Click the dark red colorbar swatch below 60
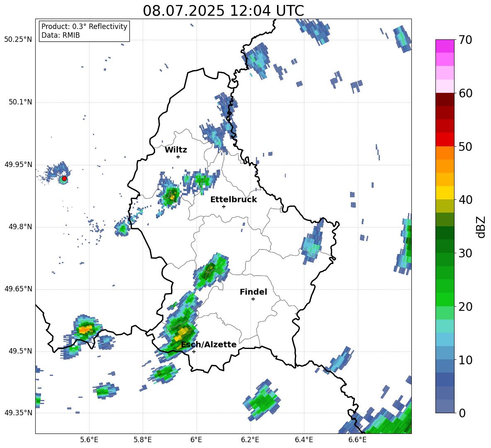The image size is (491, 448). pos(445,99)
